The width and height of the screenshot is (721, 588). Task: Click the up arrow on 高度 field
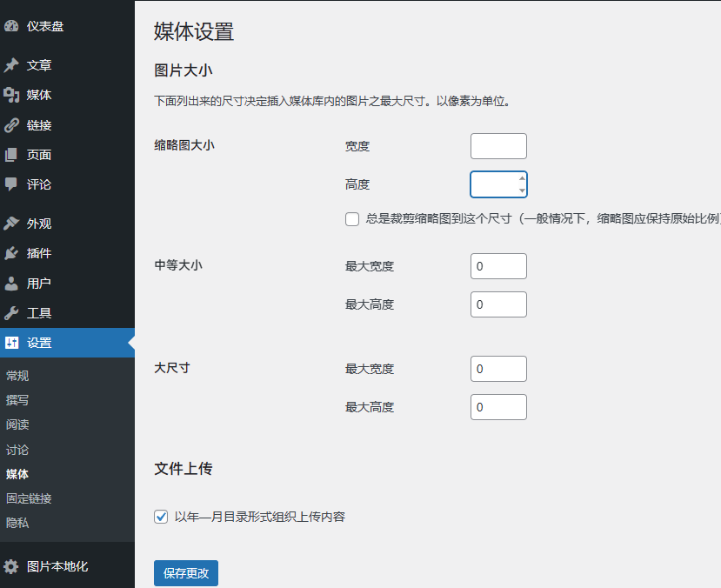(523, 179)
